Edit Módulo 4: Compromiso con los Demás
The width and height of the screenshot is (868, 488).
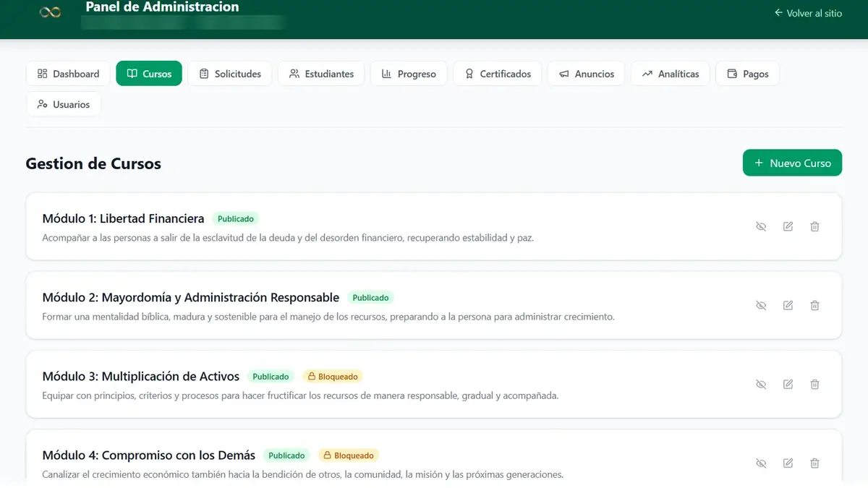coord(788,463)
